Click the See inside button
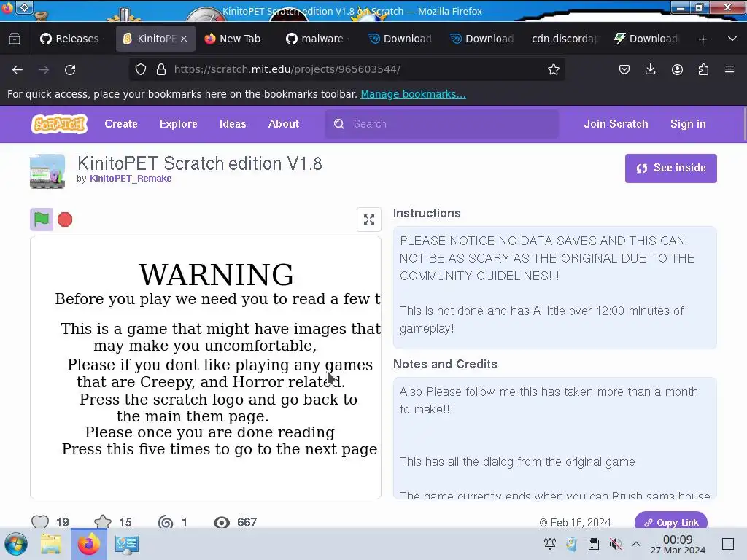The height and width of the screenshot is (560, 747). (671, 168)
